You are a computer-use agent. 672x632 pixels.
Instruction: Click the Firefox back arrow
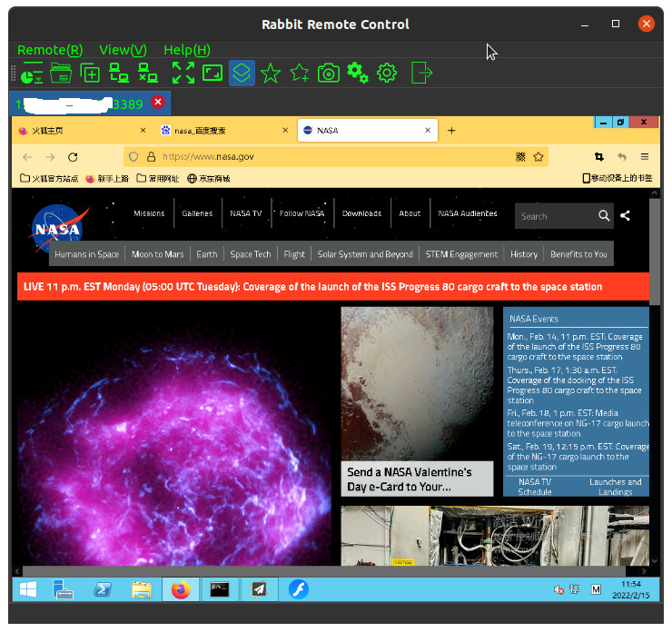[27, 157]
